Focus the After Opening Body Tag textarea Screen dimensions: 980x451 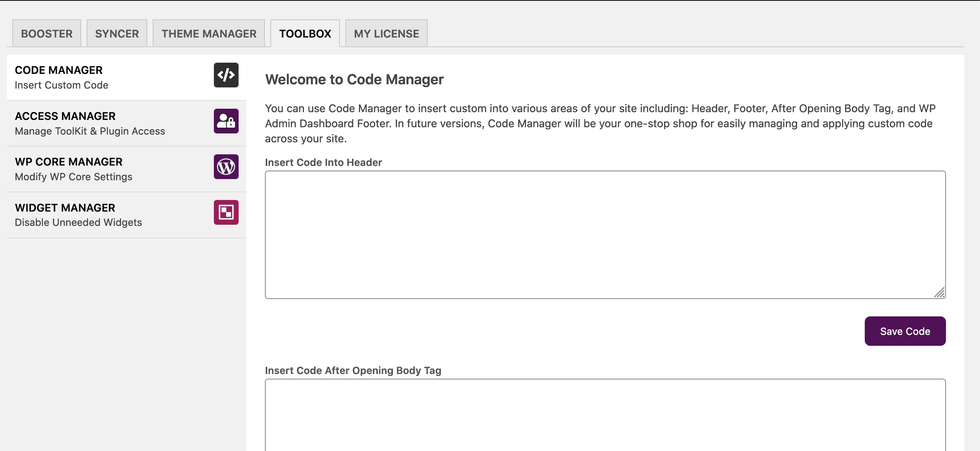pos(605,415)
